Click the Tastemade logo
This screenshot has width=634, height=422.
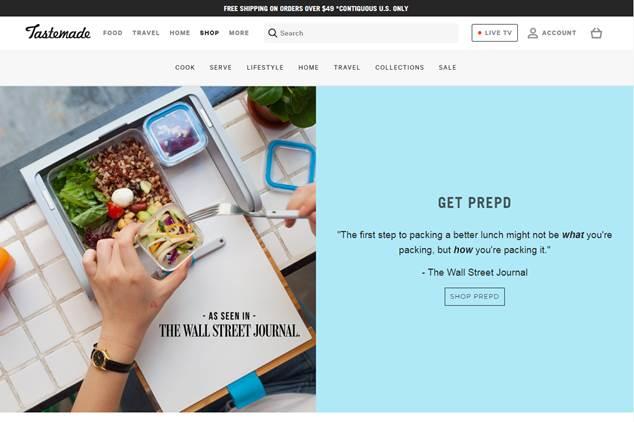[x=58, y=32]
